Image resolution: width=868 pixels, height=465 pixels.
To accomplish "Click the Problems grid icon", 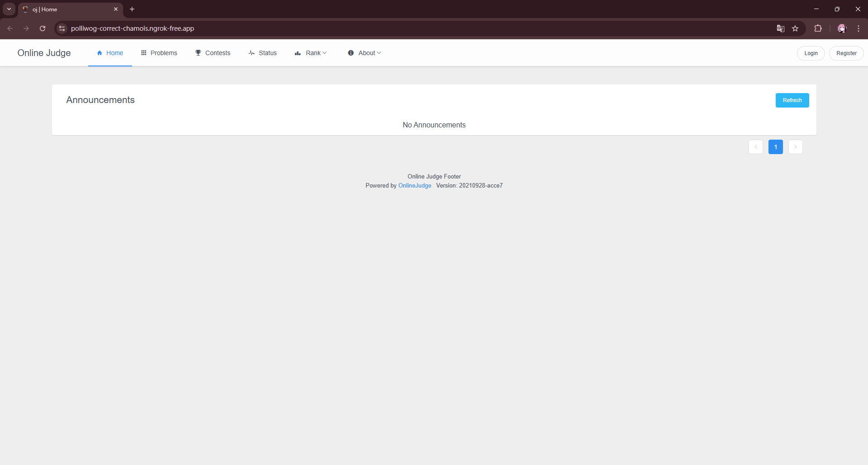I will click(x=144, y=53).
